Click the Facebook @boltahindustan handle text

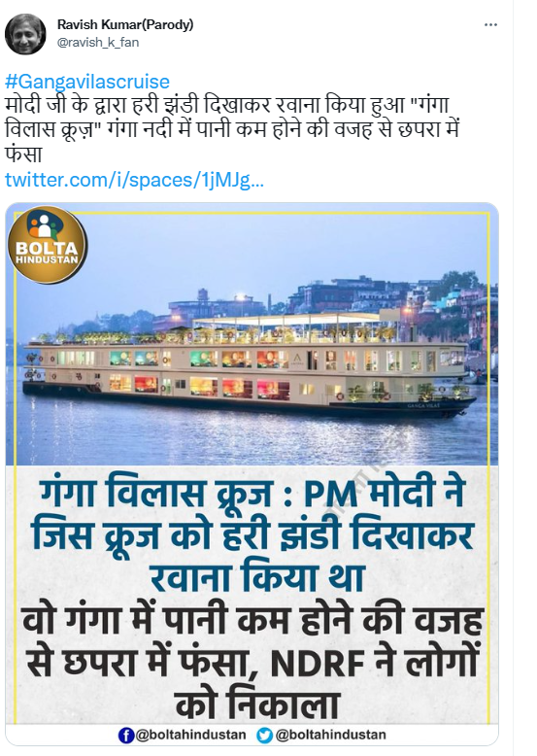pos(190,736)
